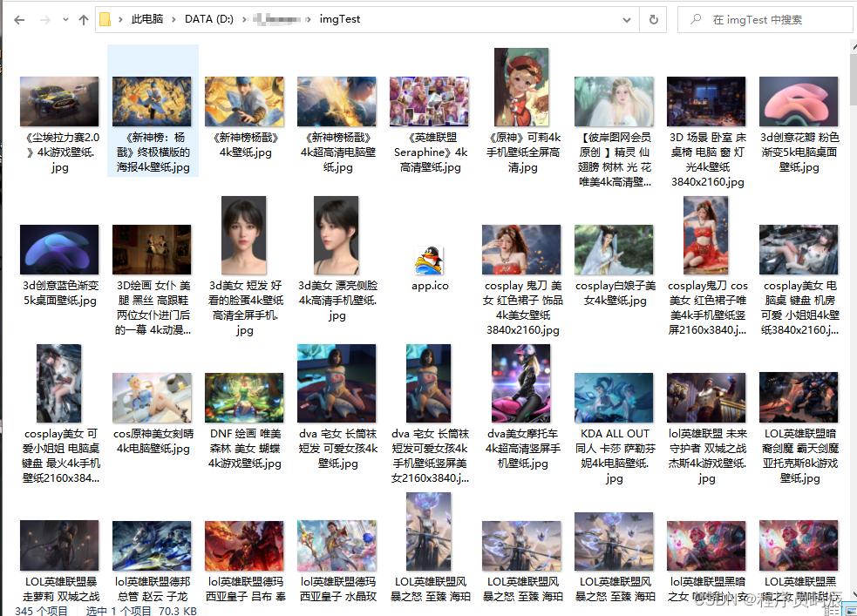Click the Forward navigation arrow
The height and width of the screenshot is (616, 857).
point(45,20)
